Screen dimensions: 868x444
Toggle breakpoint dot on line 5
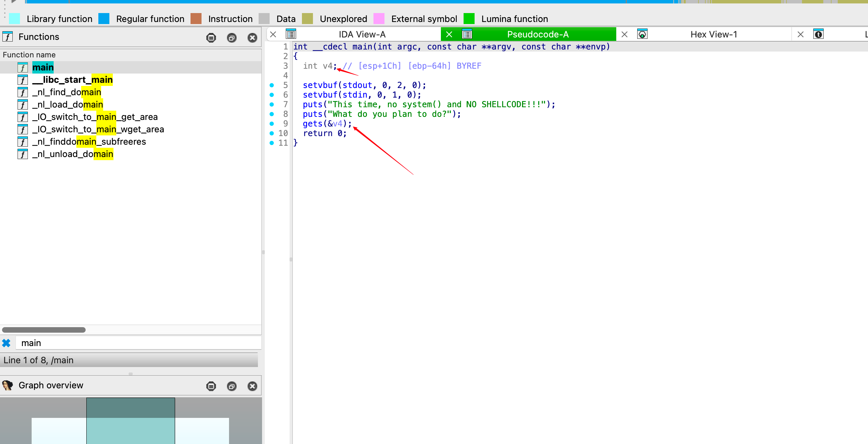pos(272,85)
